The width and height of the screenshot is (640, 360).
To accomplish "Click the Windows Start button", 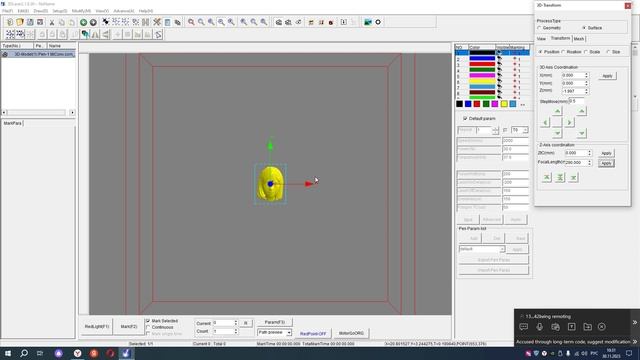I will 7,353.
